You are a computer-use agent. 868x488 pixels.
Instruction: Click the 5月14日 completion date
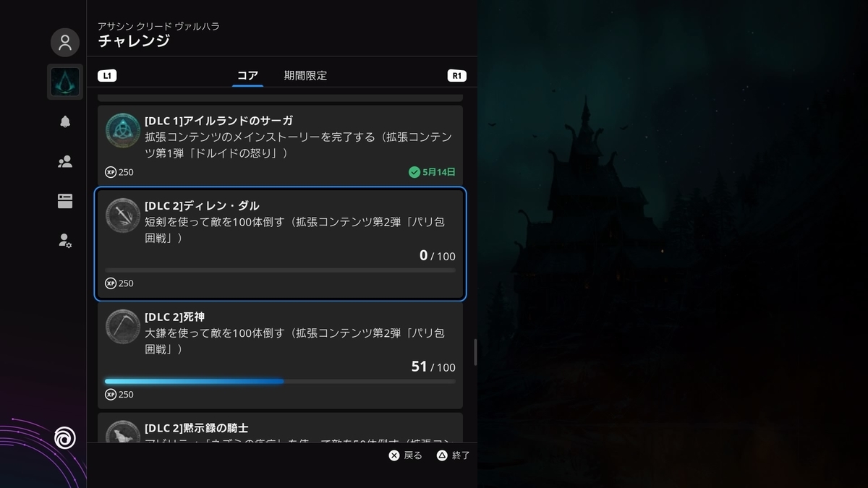439,172
